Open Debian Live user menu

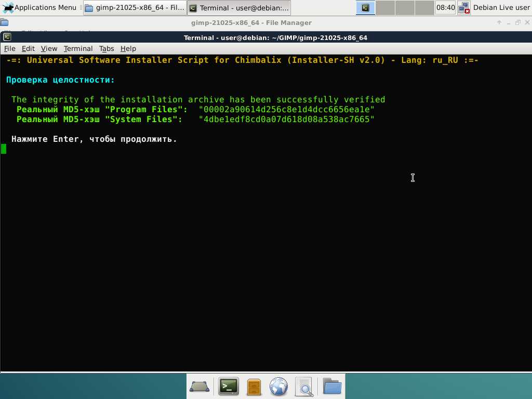pyautogui.click(x=501, y=7)
